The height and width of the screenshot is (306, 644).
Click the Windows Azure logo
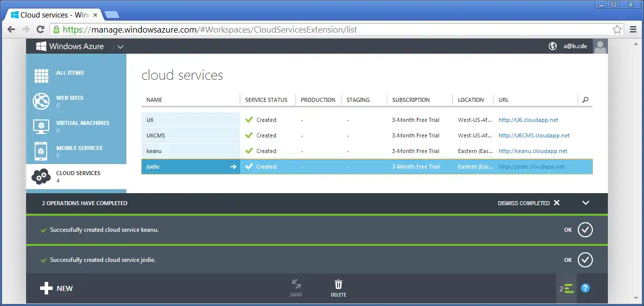(70, 46)
